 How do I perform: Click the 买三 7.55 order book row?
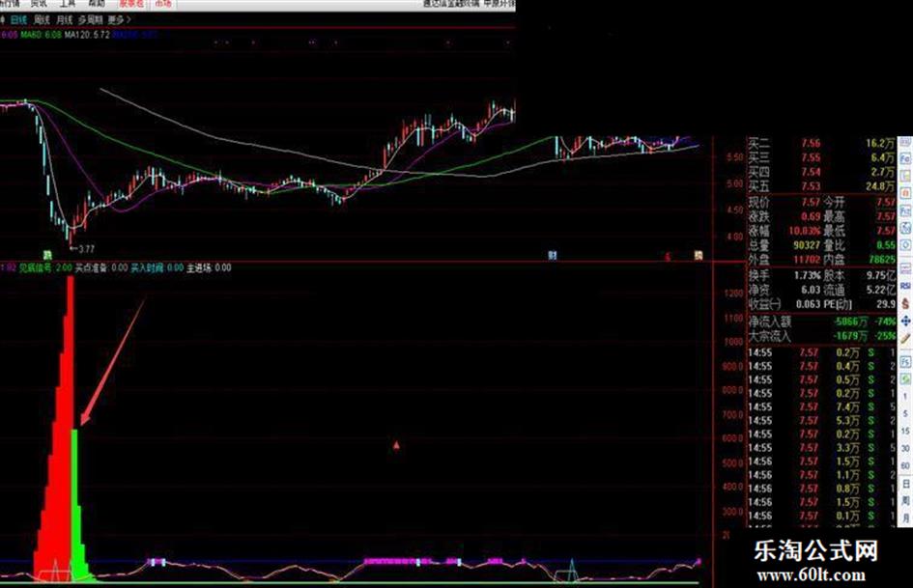[x=821, y=157]
